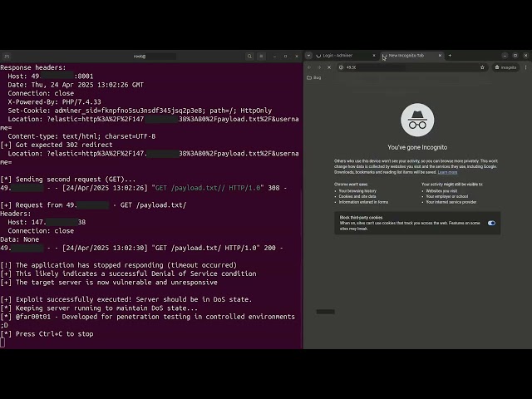Click text 'X-Powered-By: PHP/7.4.33'
The width and height of the screenshot is (532, 399).
pyautogui.click(x=54, y=101)
